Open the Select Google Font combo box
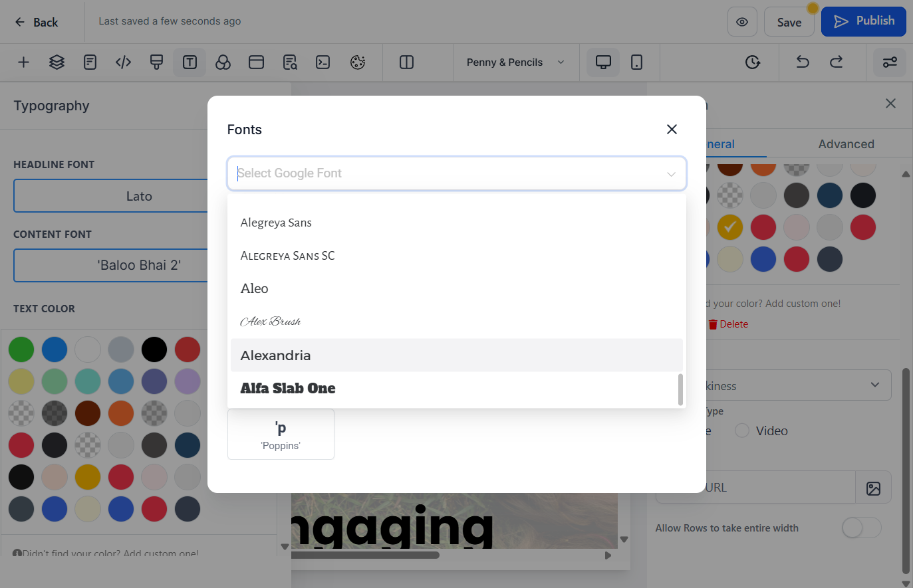Screen dimensions: 913x588 tap(457, 173)
